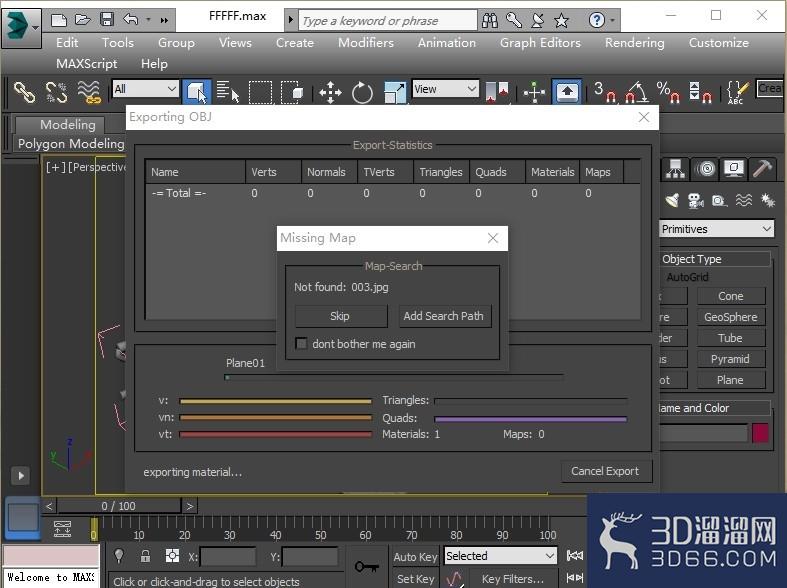The height and width of the screenshot is (588, 787).
Task: Toggle the Auto Key button
Action: click(x=415, y=556)
